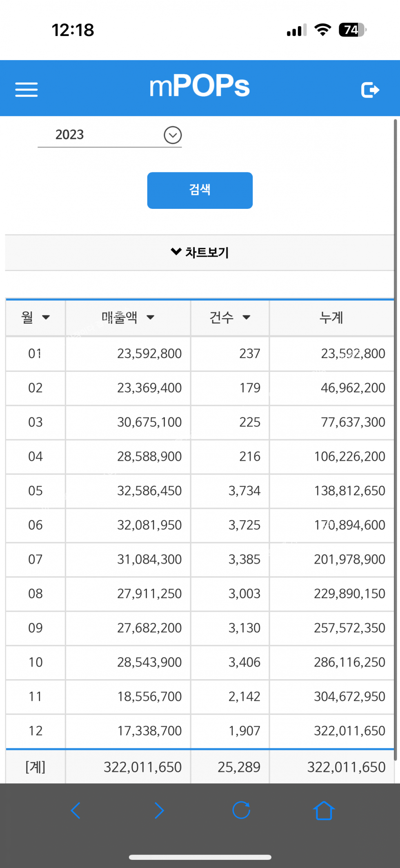Viewport: 400px width, 868px height.
Task: Tap the forward navigation arrow
Action: tap(159, 810)
